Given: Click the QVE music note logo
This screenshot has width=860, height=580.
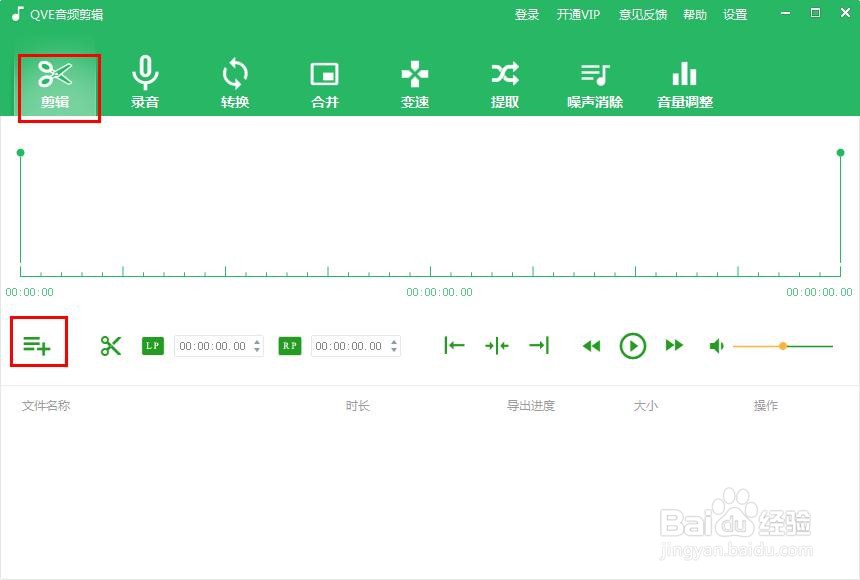Looking at the screenshot, I should 18,14.
